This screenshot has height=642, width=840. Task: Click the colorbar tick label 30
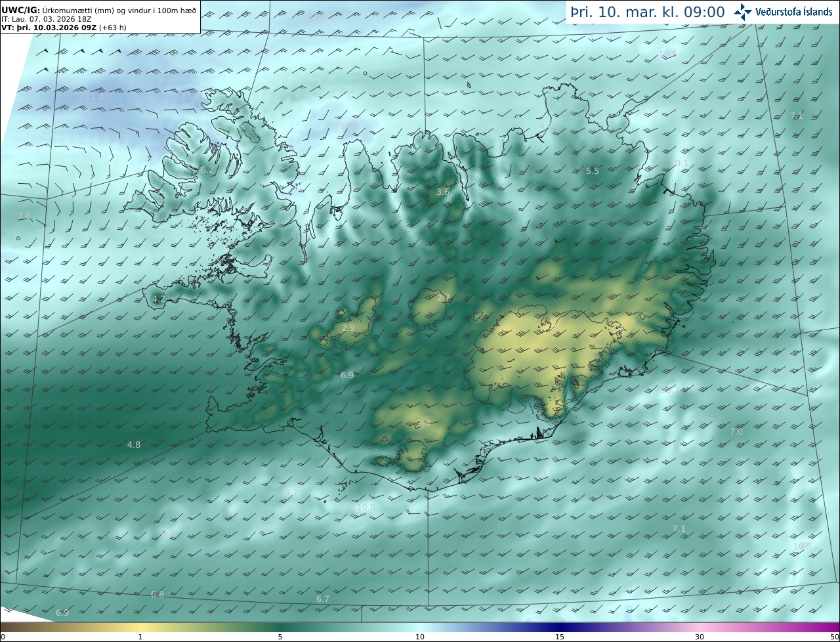[700, 637]
